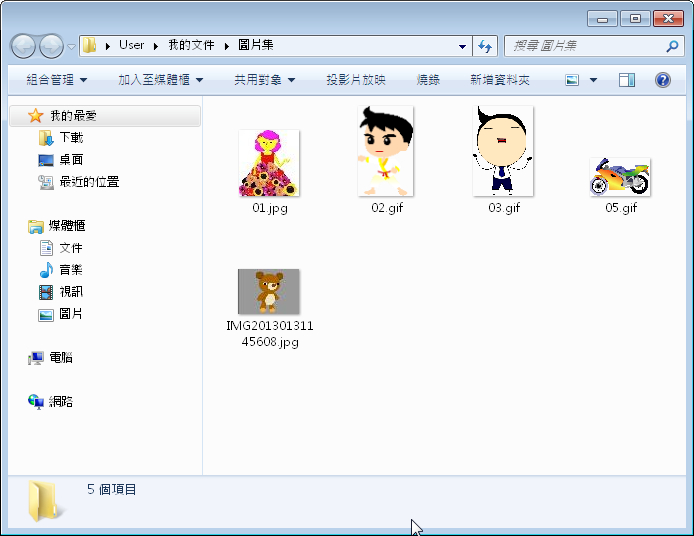
Task: Select the 03.gif thumbnail
Action: coord(503,151)
